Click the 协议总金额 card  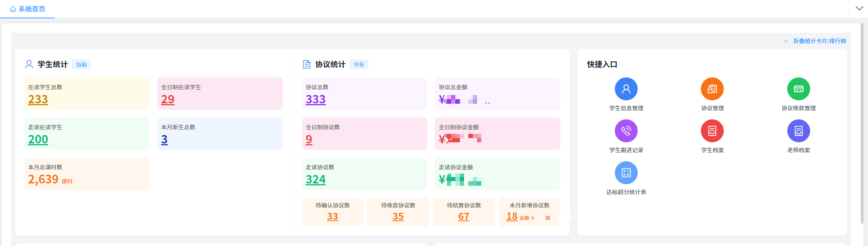(x=497, y=93)
